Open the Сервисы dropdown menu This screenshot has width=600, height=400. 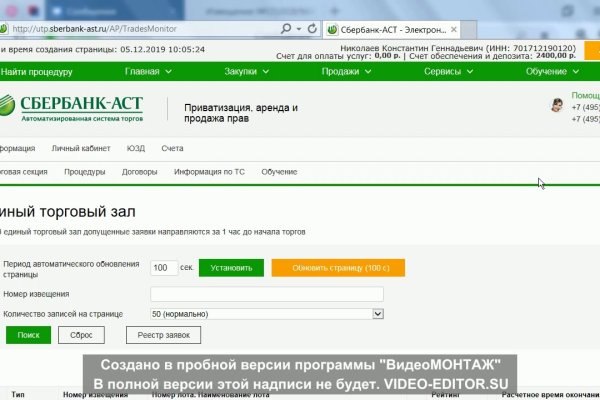tap(447, 72)
